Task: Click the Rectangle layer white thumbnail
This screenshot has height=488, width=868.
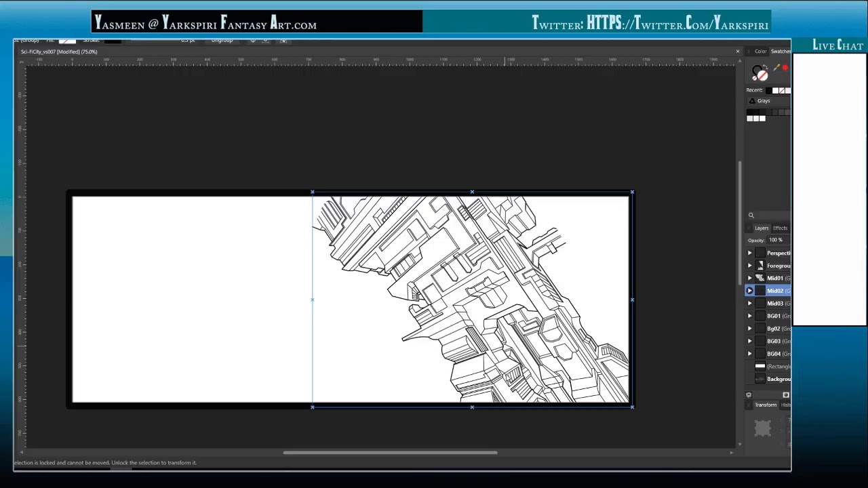Action: pos(760,366)
